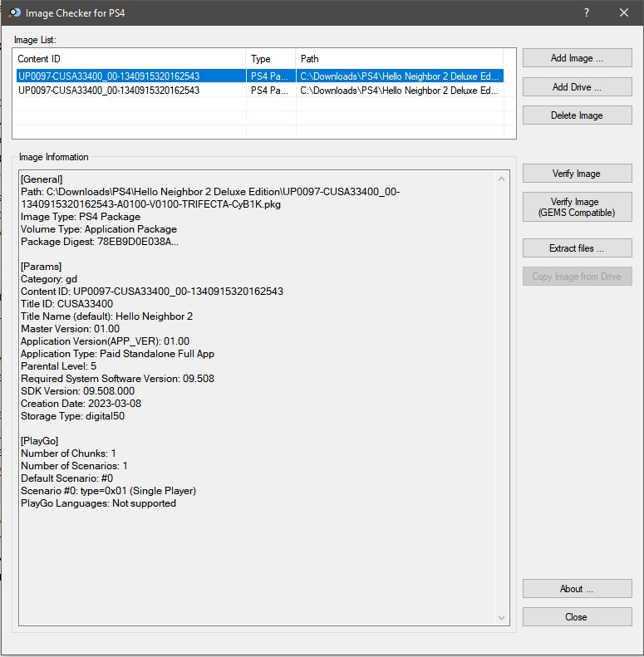Click the Creation Date: 2023-03-08 line

81,404
